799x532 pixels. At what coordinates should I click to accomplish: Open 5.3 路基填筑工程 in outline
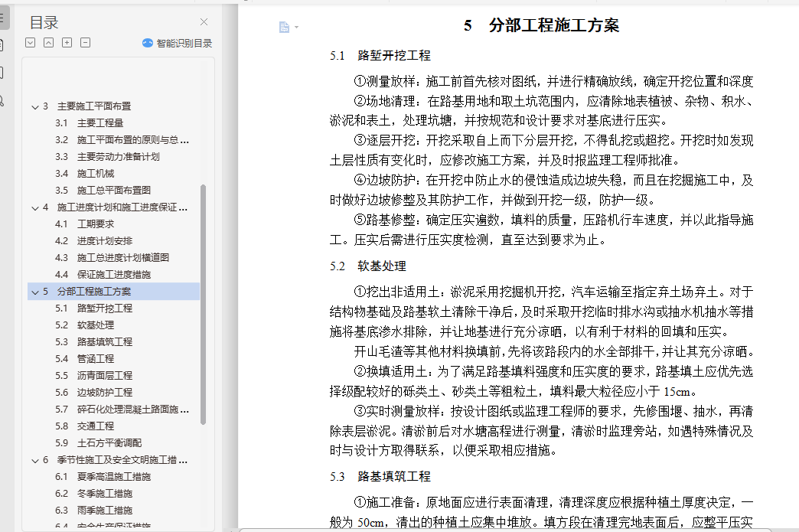(94, 341)
